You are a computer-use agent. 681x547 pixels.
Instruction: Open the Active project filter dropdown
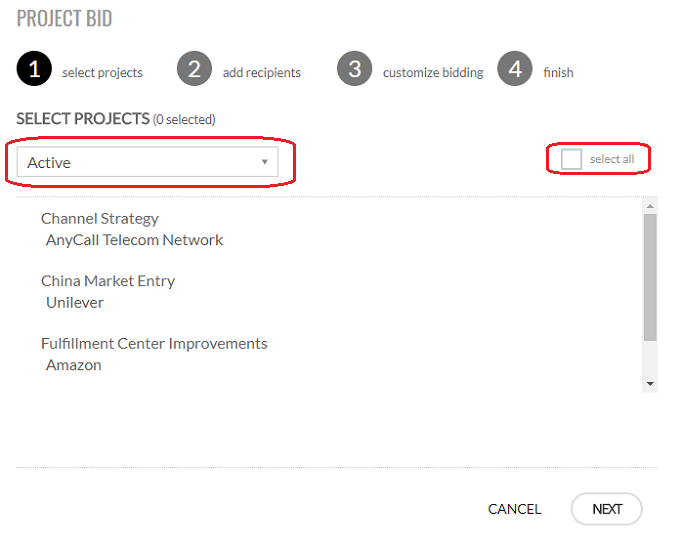point(147,162)
